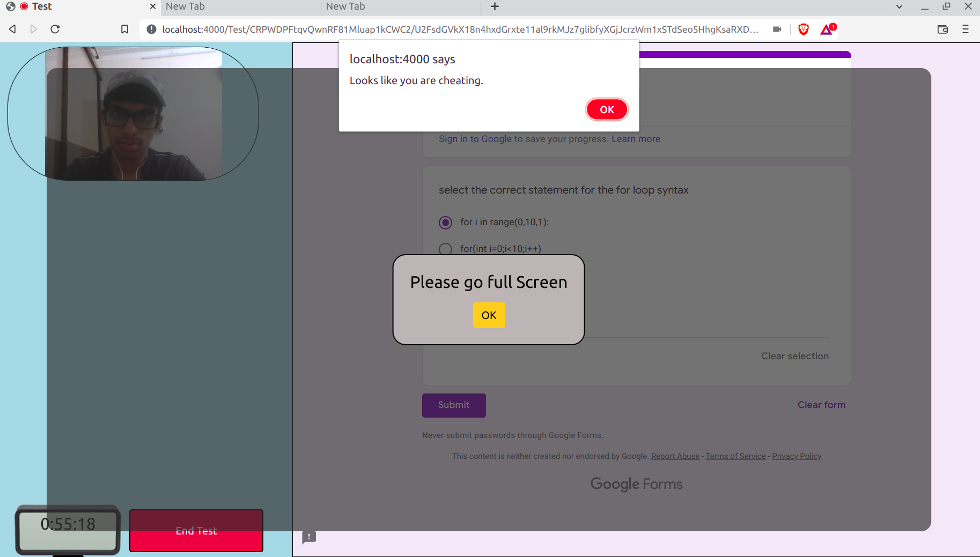Open the browser hamburger menu
This screenshot has width=980, height=557.
(x=966, y=29)
